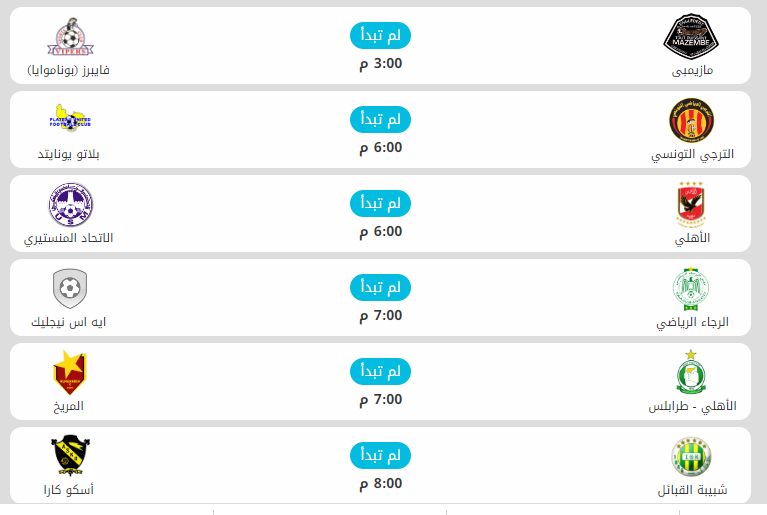Select the Raja Casablanca green logo
767x515 pixels.
pyautogui.click(x=691, y=288)
